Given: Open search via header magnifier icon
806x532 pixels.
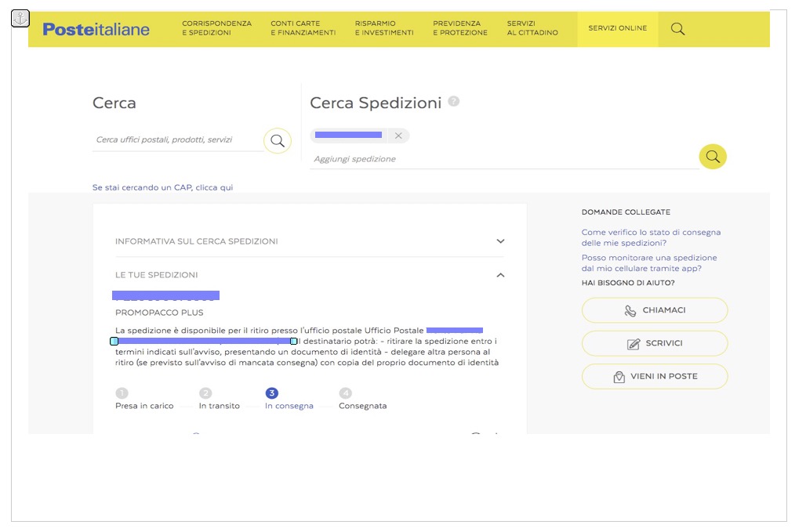Looking at the screenshot, I should (677, 29).
